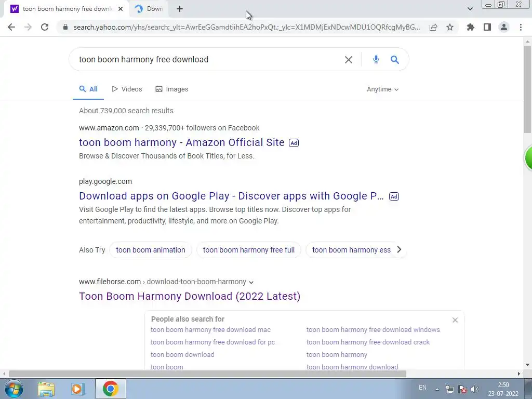Click the EN language indicator
The width and height of the screenshot is (532, 399).
[x=422, y=388]
